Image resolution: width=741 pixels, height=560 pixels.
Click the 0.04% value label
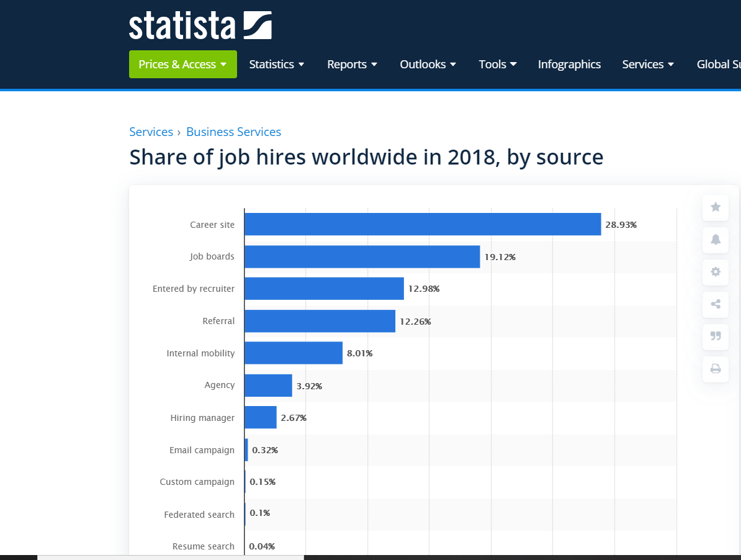262,547
